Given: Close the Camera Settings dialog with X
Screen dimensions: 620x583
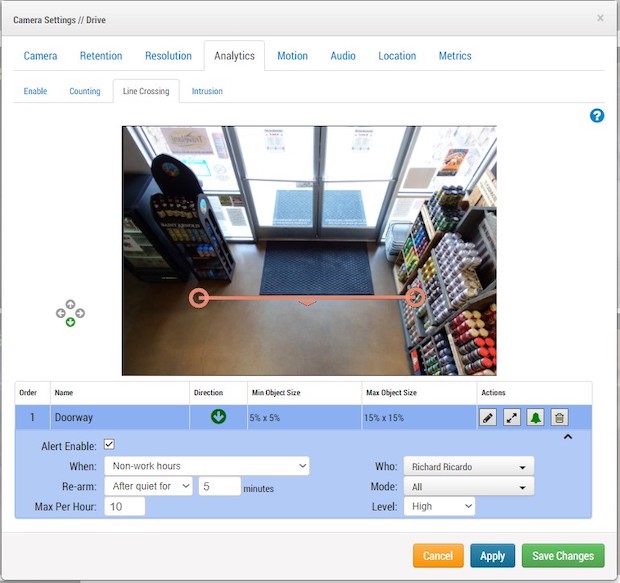Looking at the screenshot, I should [600, 18].
